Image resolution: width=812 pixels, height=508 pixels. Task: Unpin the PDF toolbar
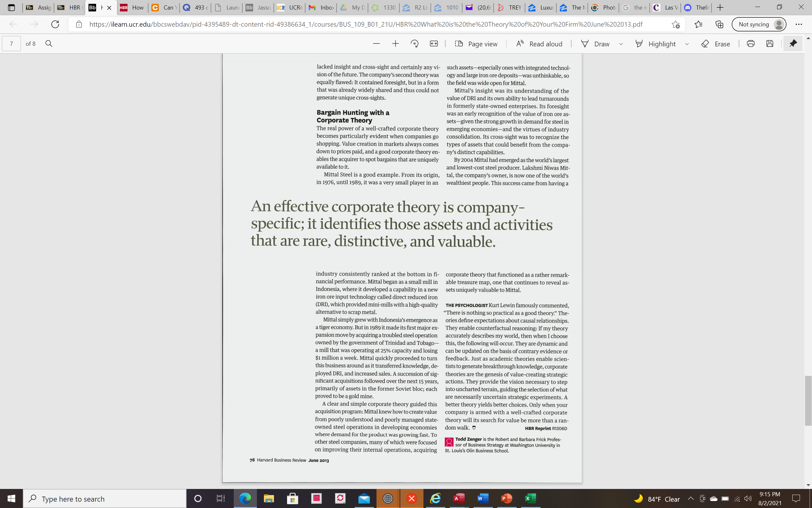click(x=793, y=44)
